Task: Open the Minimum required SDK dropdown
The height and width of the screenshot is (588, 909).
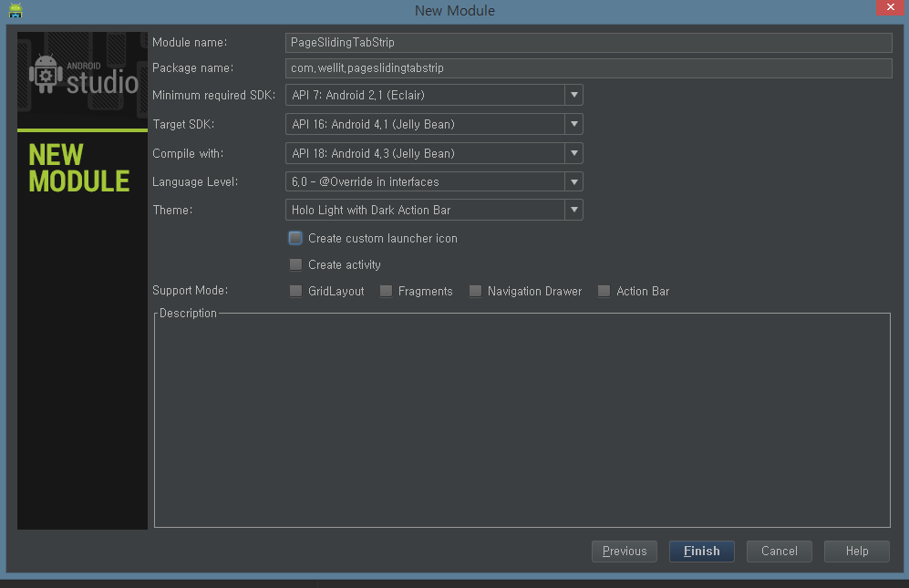Action: (x=574, y=95)
